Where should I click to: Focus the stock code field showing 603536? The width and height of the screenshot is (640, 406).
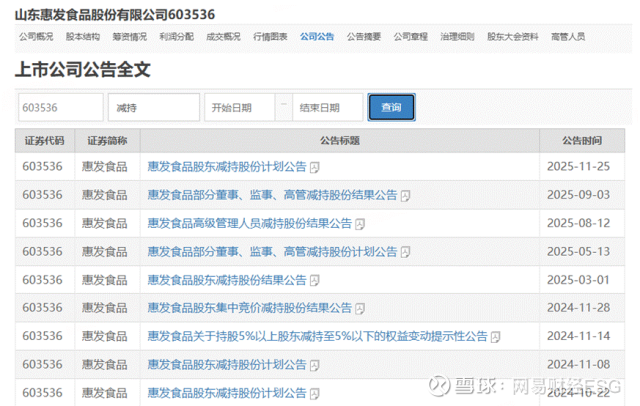(x=61, y=107)
